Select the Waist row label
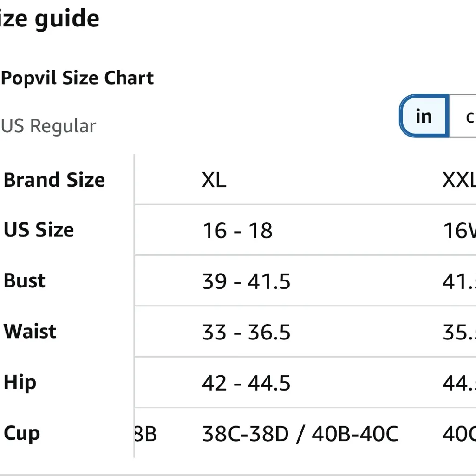Image resolution: width=476 pixels, height=476 pixels. [30, 331]
